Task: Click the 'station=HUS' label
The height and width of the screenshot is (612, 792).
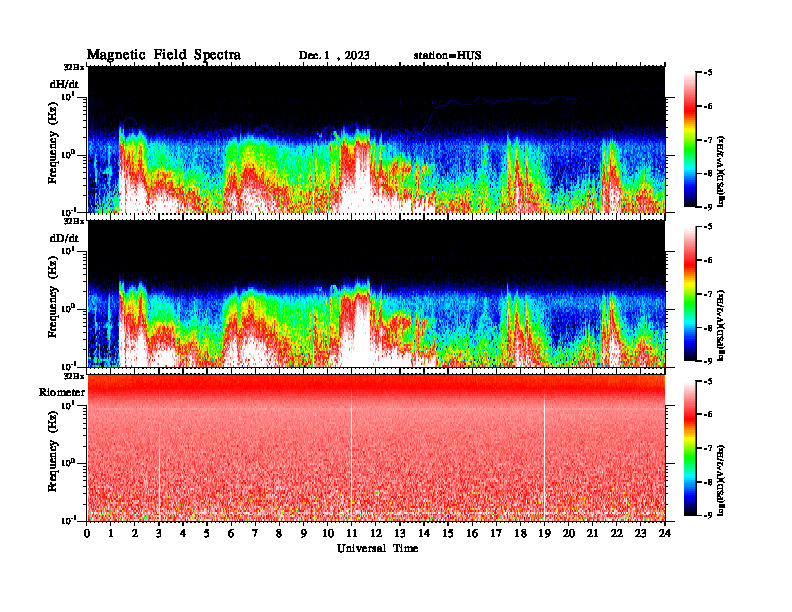Action: click(x=447, y=56)
